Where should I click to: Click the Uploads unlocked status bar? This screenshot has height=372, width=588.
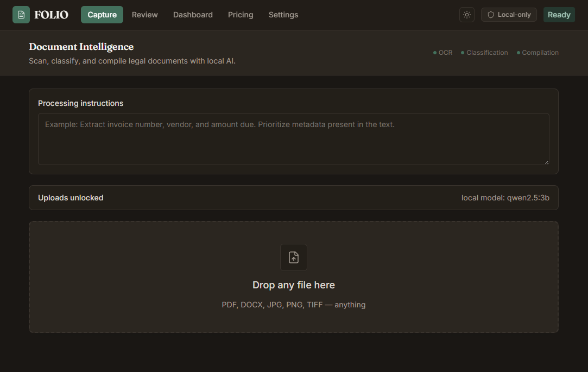[294, 198]
